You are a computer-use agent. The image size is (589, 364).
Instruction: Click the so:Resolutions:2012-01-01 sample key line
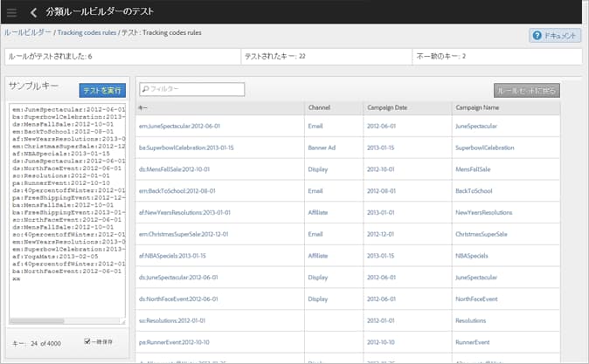coord(61,175)
